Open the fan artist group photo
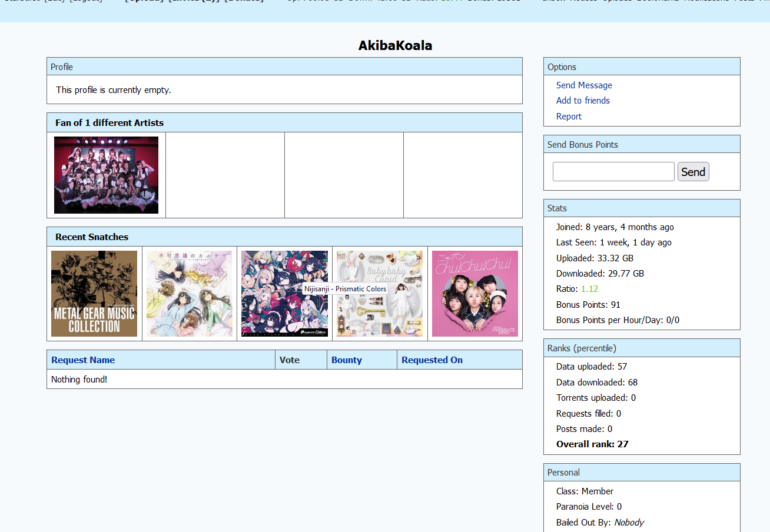This screenshot has width=770, height=532. click(106, 175)
